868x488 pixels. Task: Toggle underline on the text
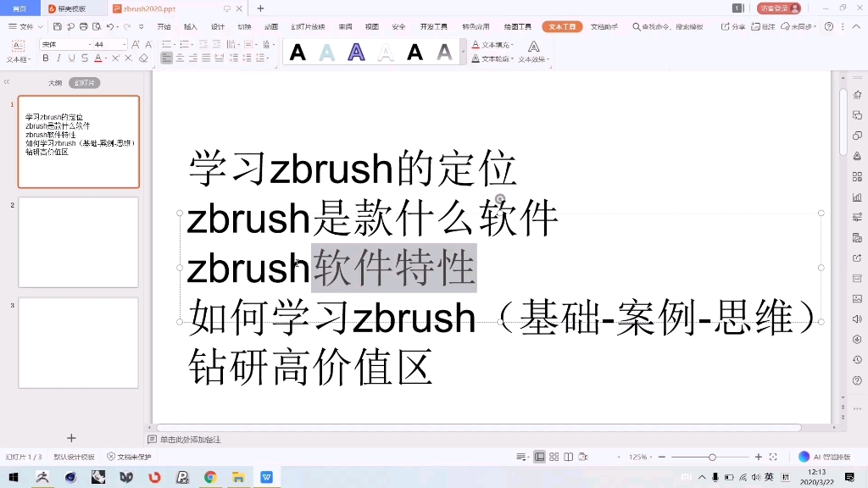pyautogui.click(x=70, y=58)
